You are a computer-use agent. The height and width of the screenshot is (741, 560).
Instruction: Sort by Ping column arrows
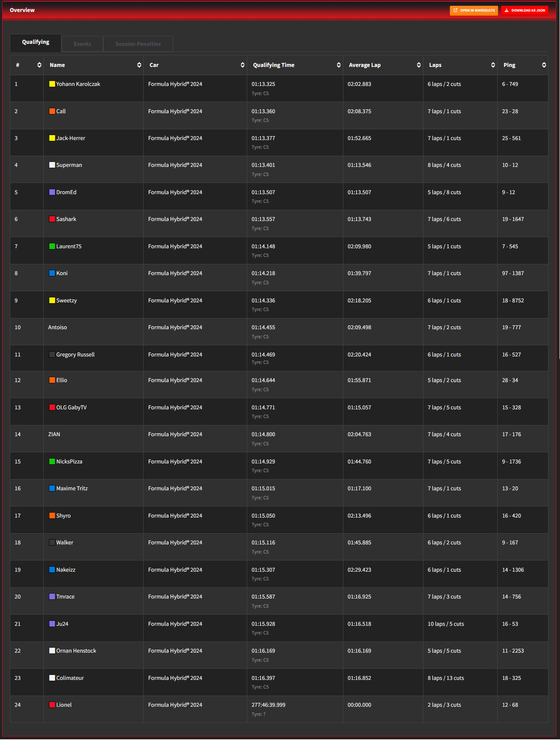544,65
